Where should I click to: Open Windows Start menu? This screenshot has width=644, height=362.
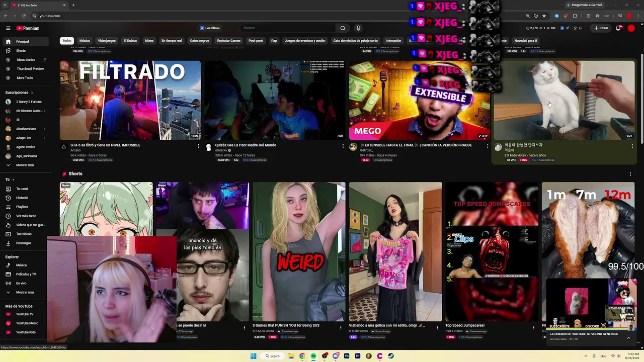(x=254, y=356)
